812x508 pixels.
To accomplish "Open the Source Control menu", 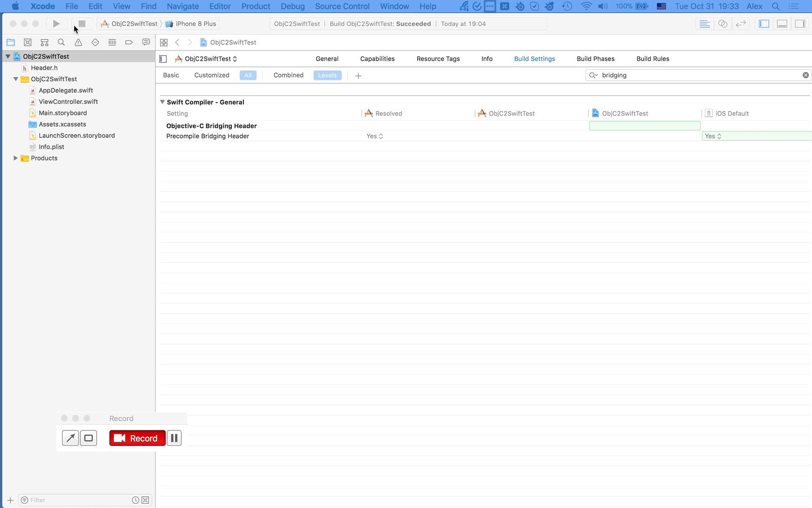I will 342,6.
